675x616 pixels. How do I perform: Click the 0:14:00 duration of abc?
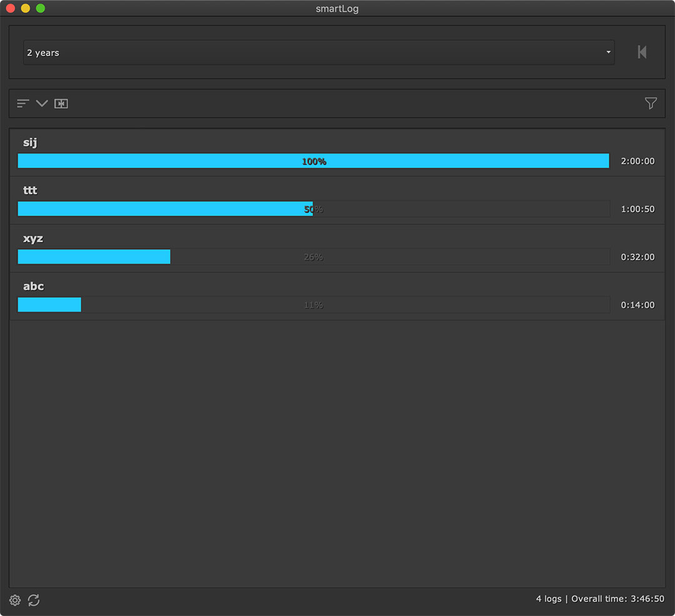637,306
